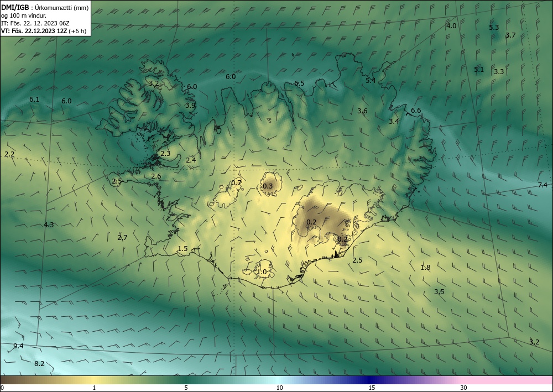This screenshot has width=553, height=392.
Task: Click the 5.3 value label
Action: [494, 27]
